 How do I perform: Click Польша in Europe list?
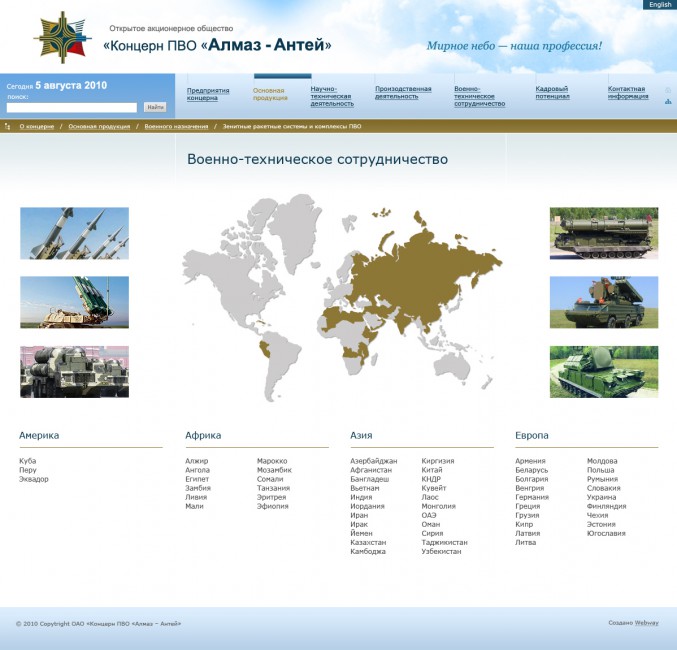(x=601, y=470)
